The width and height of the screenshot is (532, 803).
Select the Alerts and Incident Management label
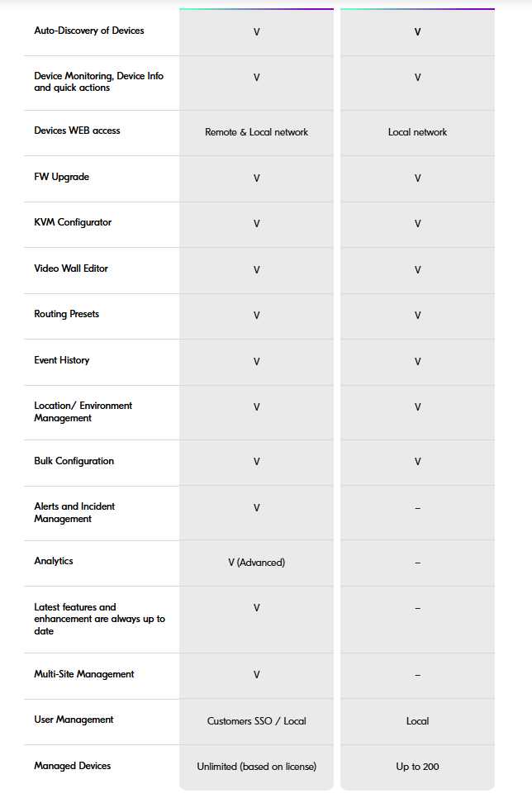74,512
